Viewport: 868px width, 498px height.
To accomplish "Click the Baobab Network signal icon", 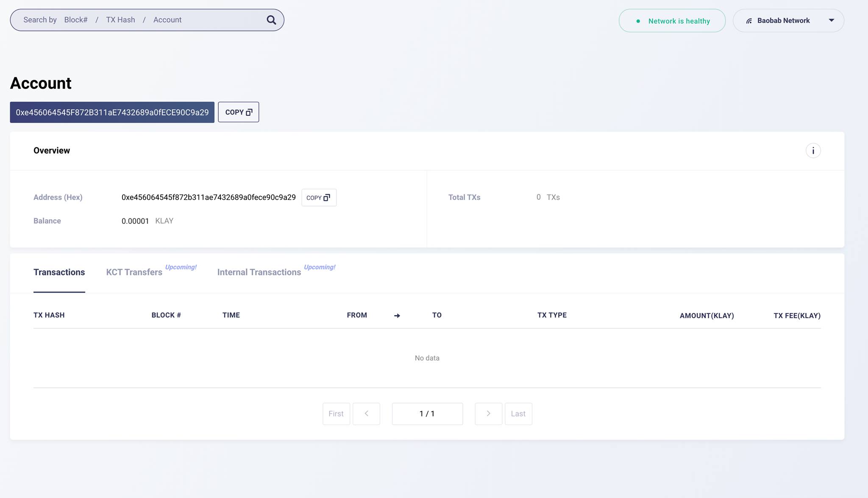I will [x=749, y=21].
